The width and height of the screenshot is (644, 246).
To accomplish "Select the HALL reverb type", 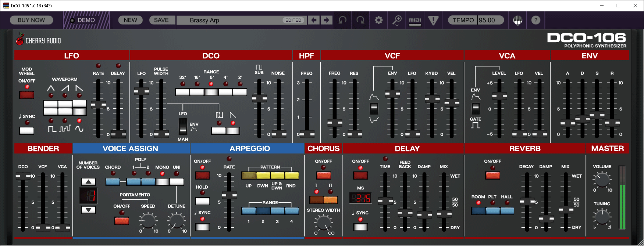I will (507, 211).
